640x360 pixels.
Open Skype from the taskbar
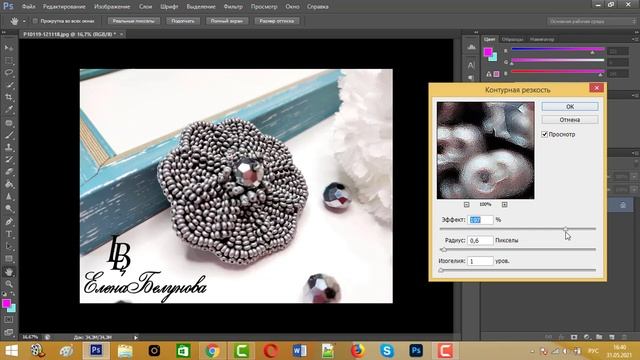click(x=387, y=351)
